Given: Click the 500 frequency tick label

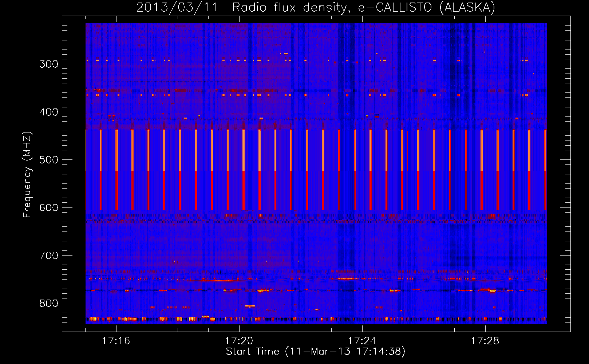Looking at the screenshot, I should click(49, 160).
